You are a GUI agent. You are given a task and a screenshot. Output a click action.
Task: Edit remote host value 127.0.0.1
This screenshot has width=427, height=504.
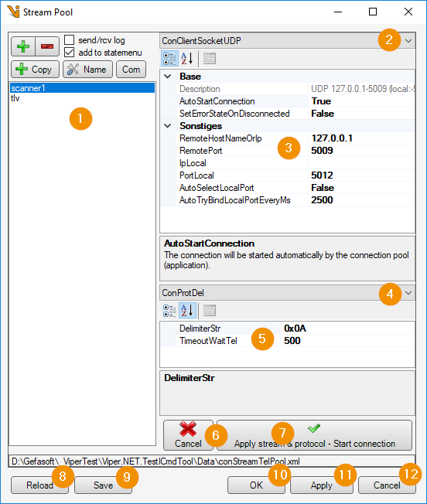point(361,138)
